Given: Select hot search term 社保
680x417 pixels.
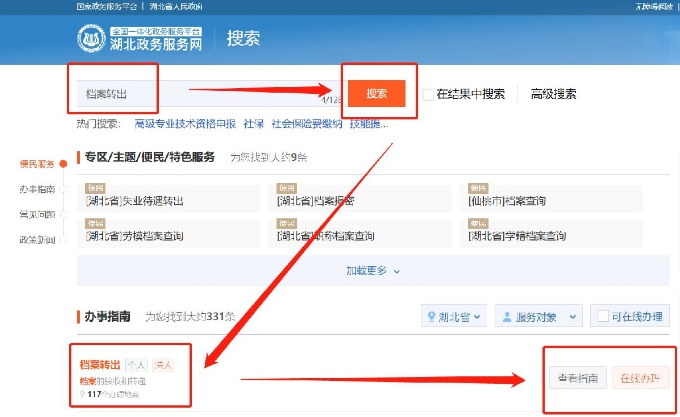Looking at the screenshot, I should pyautogui.click(x=254, y=124).
